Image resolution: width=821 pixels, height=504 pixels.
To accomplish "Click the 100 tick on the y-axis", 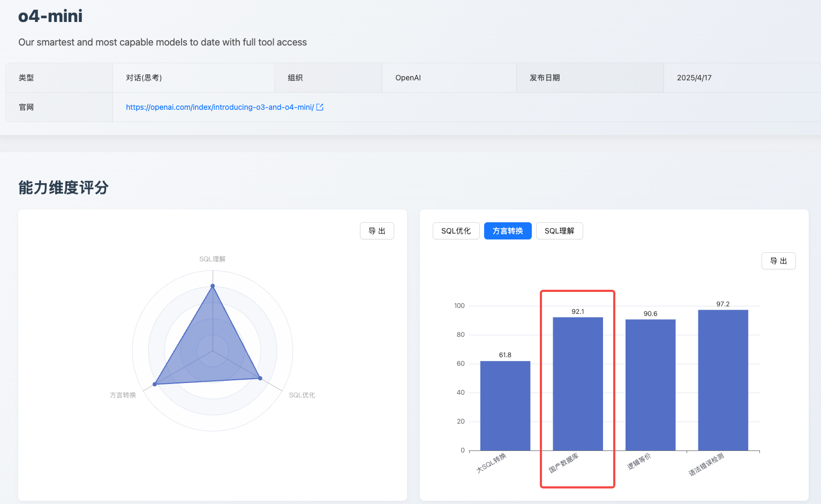I will click(460, 306).
